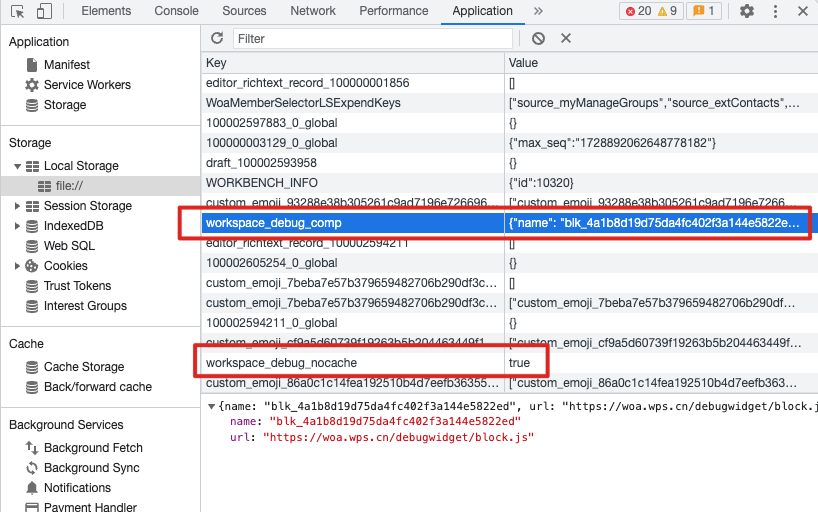Switch to the Network tab

pyautogui.click(x=313, y=11)
